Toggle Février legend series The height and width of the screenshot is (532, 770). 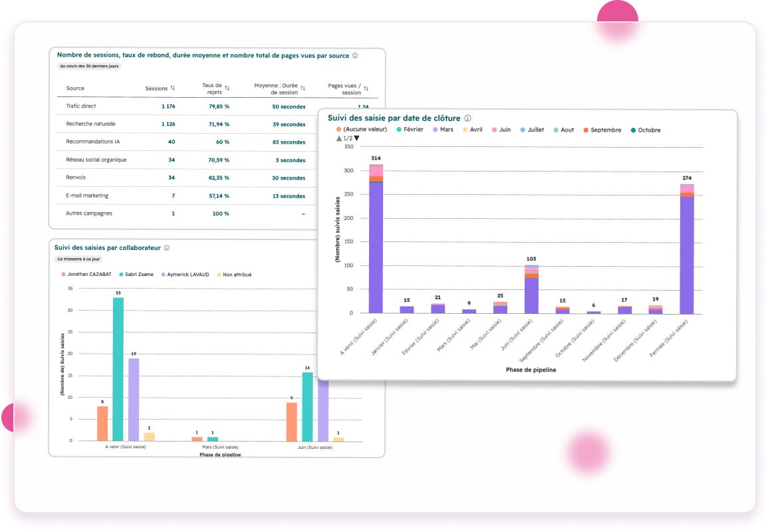click(x=410, y=129)
